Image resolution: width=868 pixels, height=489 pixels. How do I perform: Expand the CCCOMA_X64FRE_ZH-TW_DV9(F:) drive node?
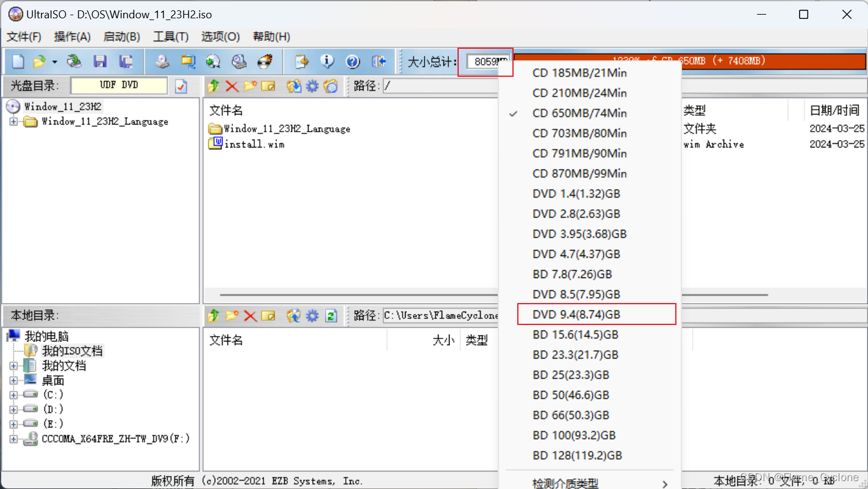(x=13, y=438)
